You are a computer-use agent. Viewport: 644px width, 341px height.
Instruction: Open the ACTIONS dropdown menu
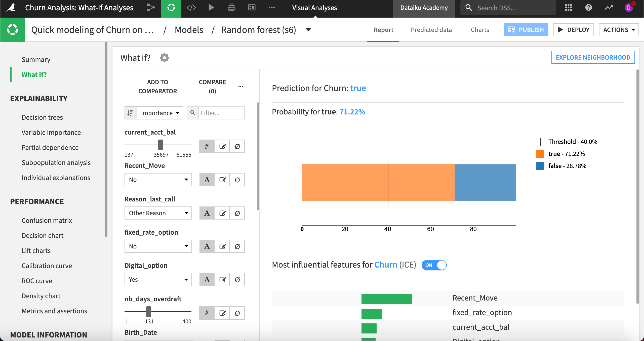[x=619, y=30]
